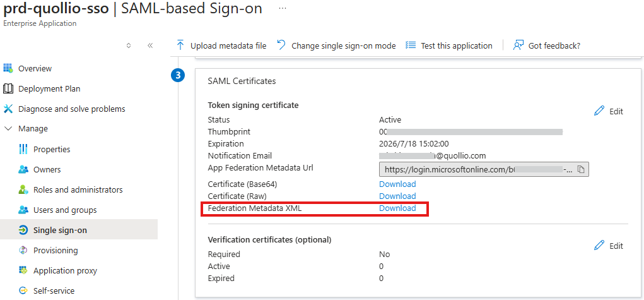The width and height of the screenshot is (644, 300).
Task: Click the App Federation Metadata Url field
Action: click(x=484, y=169)
